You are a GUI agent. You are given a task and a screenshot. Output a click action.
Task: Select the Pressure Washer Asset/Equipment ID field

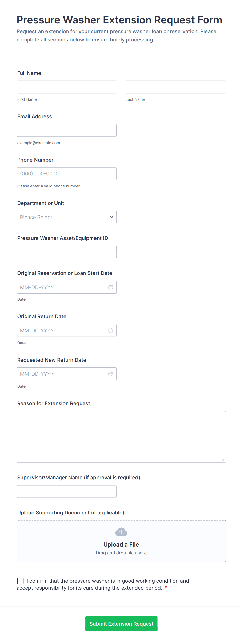tap(67, 252)
